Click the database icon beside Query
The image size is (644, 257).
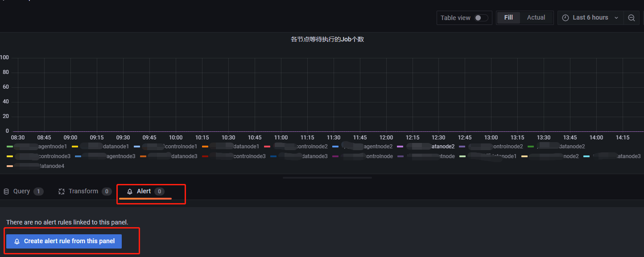[x=6, y=192]
